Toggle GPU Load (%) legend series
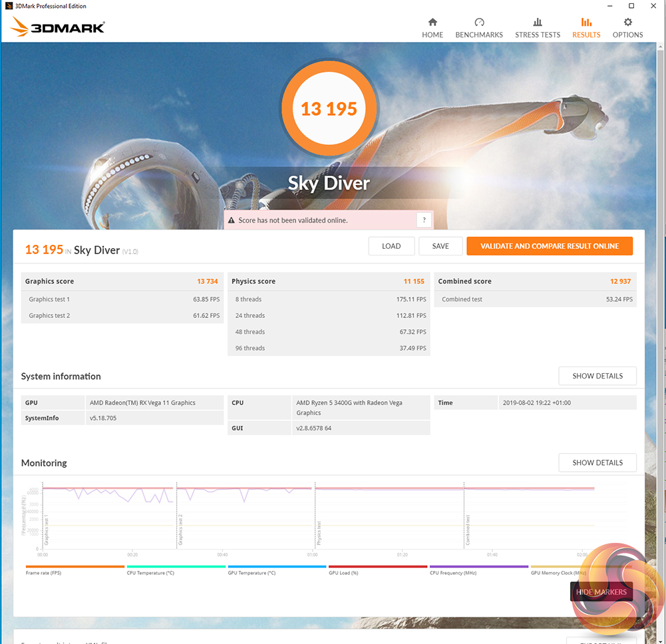The image size is (666, 644). [343, 573]
